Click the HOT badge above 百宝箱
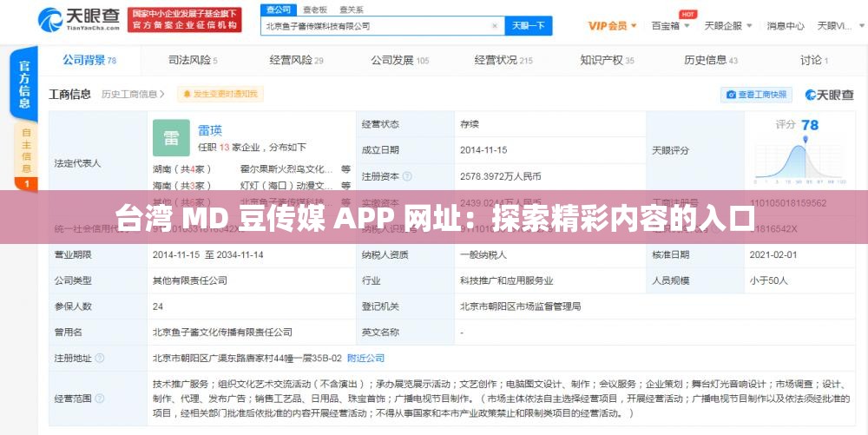This screenshot has height=435, width=868. click(x=687, y=15)
